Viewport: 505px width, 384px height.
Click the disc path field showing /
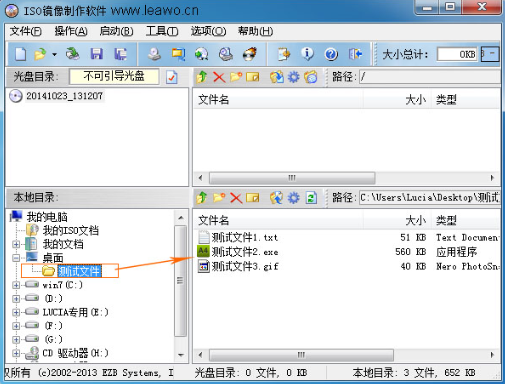pos(430,77)
